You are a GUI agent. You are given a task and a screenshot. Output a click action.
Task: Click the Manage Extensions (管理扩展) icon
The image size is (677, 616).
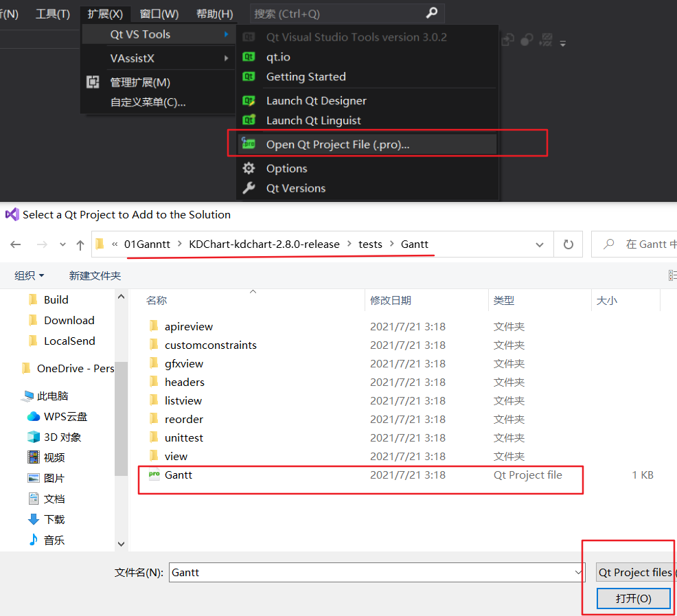(93, 82)
